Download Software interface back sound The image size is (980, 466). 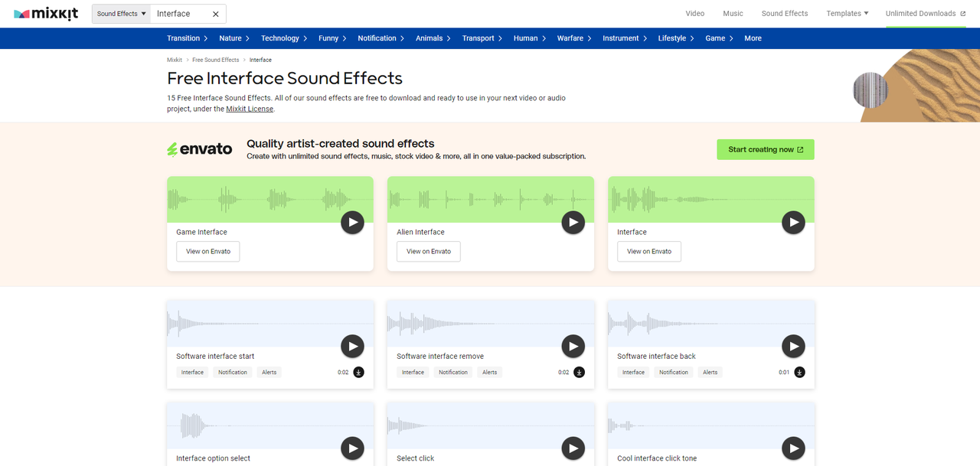click(x=799, y=373)
